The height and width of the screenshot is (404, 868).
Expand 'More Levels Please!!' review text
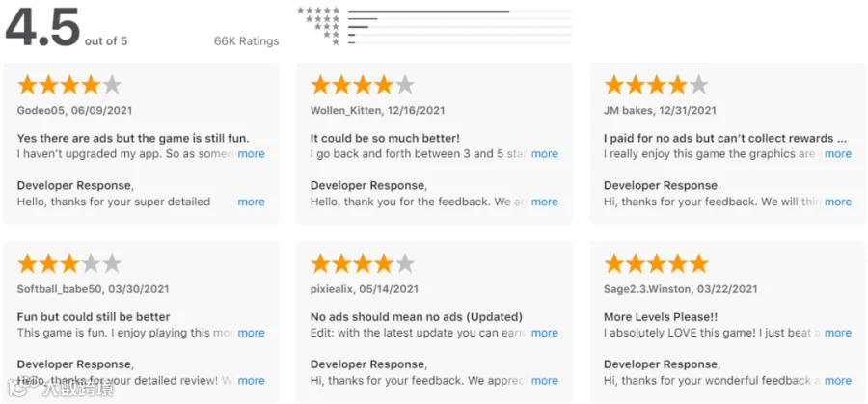pos(838,333)
